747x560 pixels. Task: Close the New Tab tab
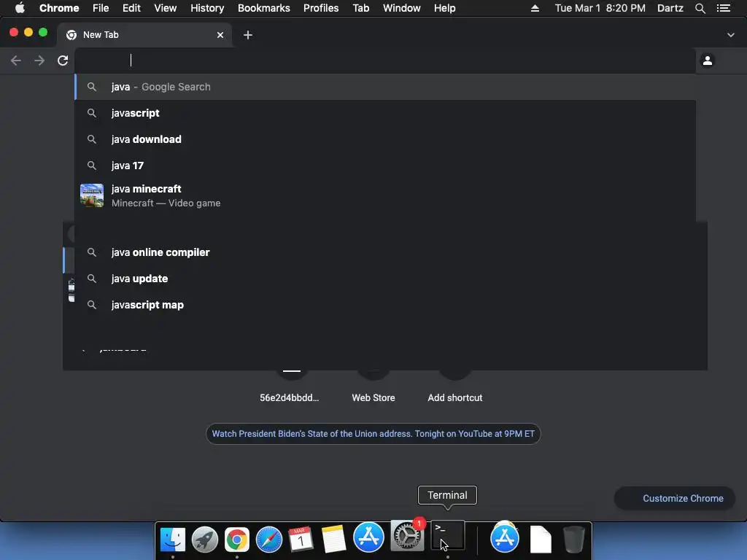[220, 35]
